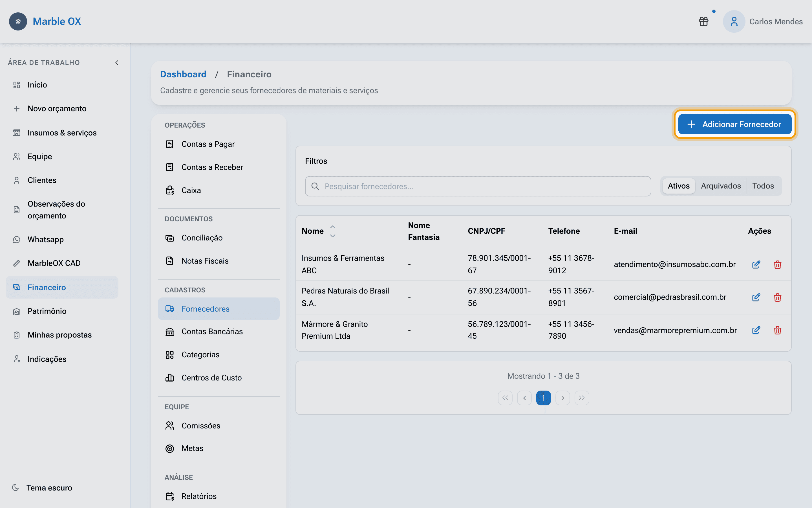
Task: Click the Conciliação icon
Action: (170, 238)
